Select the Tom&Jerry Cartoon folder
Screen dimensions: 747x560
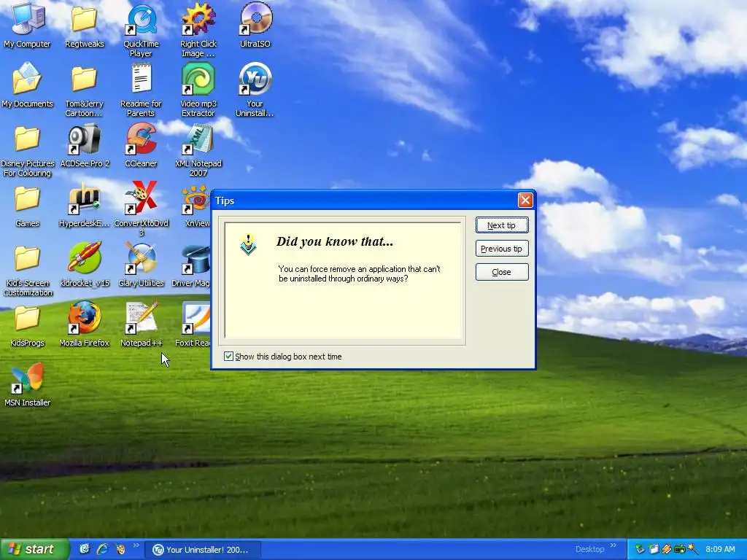click(85, 90)
